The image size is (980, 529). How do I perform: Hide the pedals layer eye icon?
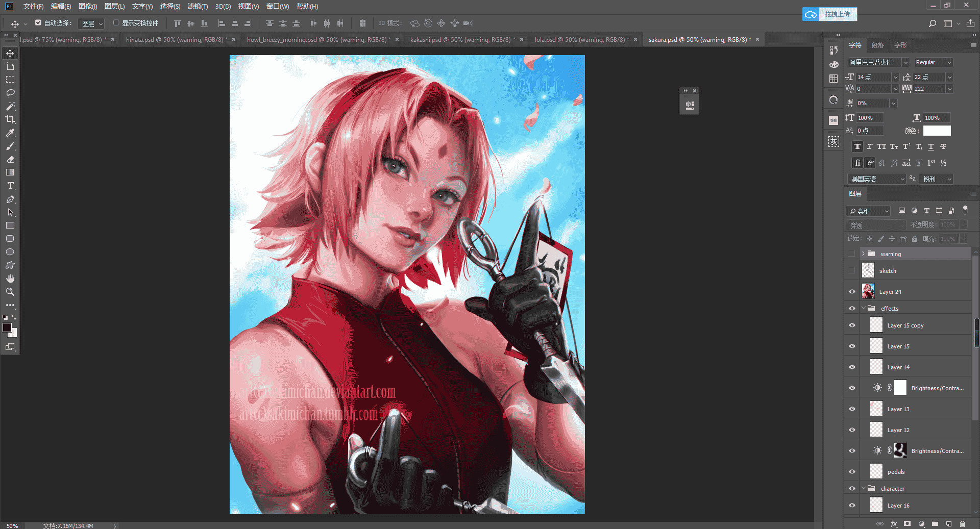(852, 472)
